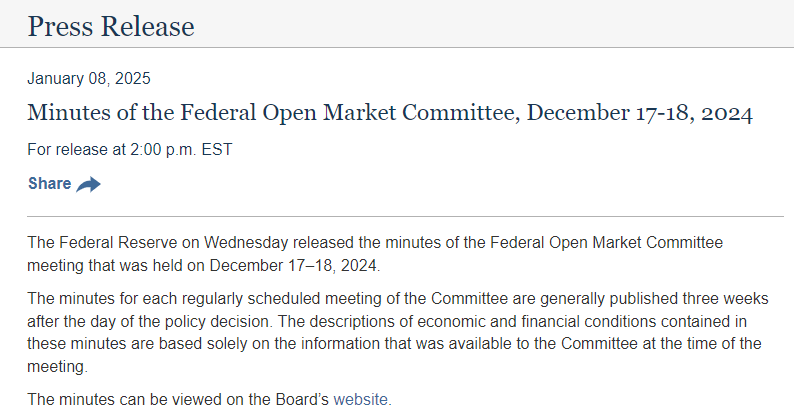The width and height of the screenshot is (794, 413).
Task: Click 'December 17-18, 2024' in the title
Action: (639, 113)
